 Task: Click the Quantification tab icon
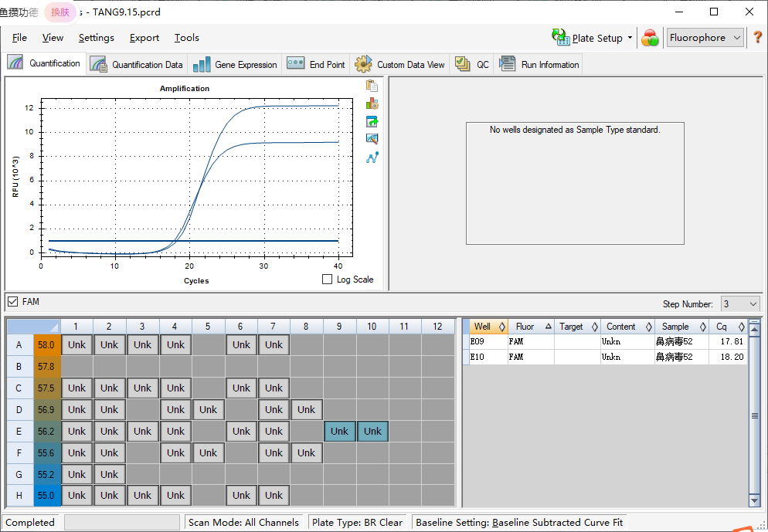[15, 63]
